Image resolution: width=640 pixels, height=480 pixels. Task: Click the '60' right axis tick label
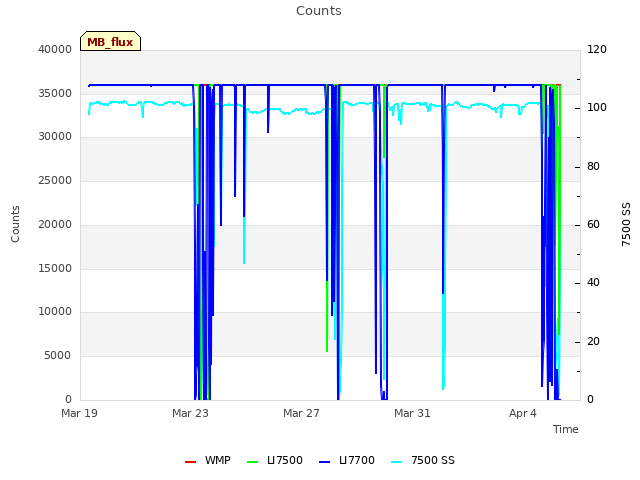(593, 224)
